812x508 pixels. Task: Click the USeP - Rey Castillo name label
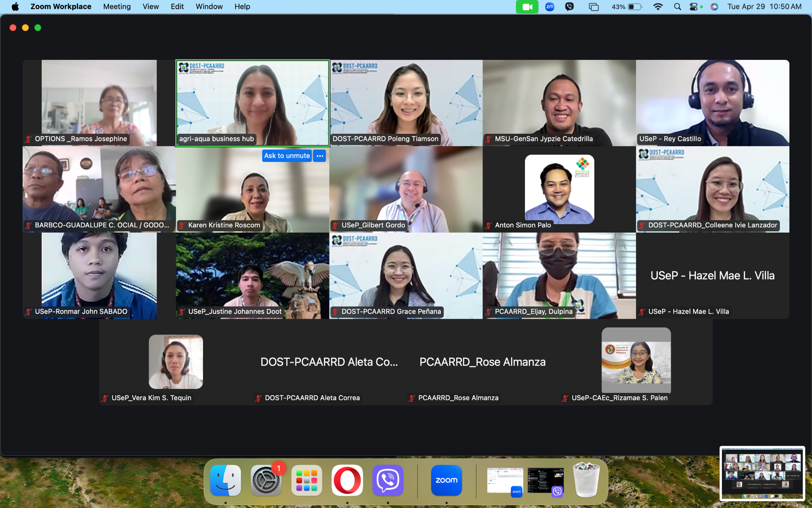pyautogui.click(x=670, y=139)
